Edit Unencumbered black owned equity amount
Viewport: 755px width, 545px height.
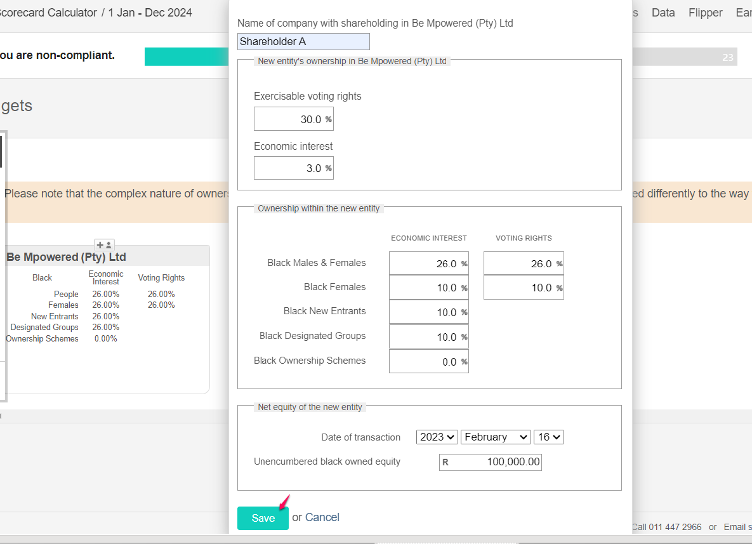coord(490,462)
